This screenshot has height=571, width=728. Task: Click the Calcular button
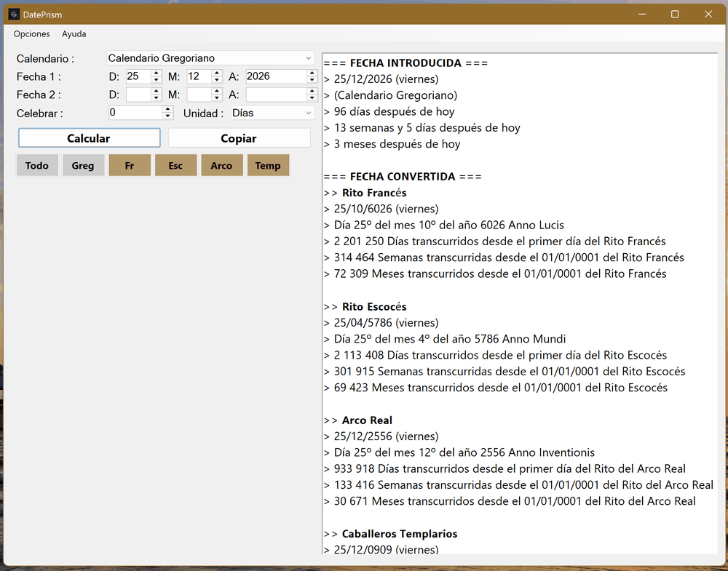point(89,138)
